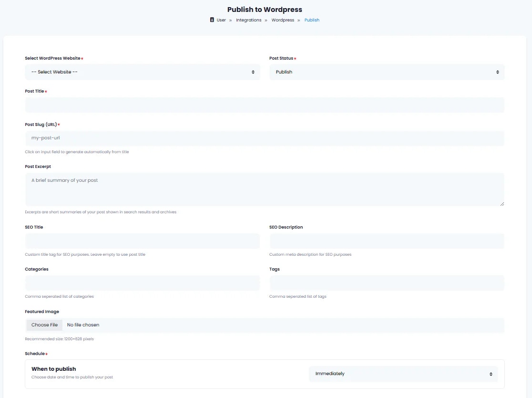532x398 pixels.
Task: Click inside the Post Excerpt summary box
Action: pos(265,189)
